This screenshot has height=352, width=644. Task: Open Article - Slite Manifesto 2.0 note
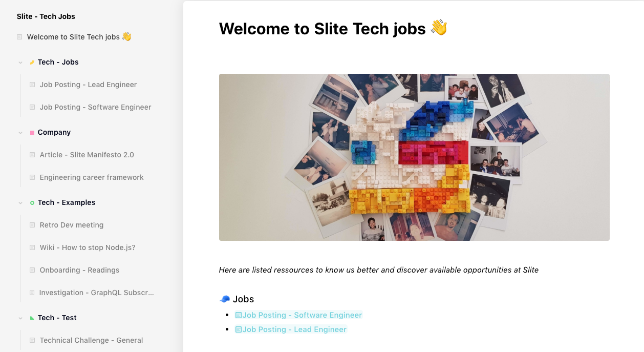(87, 155)
